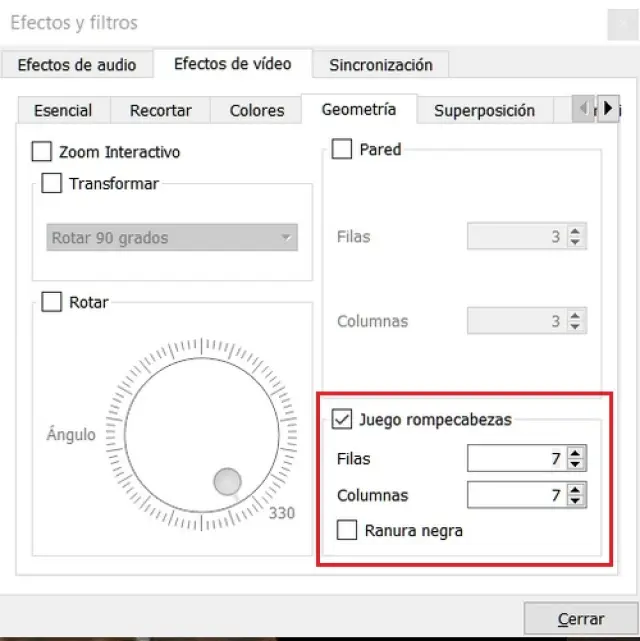
Task: Switch to Efectos de audio tab
Action: pos(77,65)
